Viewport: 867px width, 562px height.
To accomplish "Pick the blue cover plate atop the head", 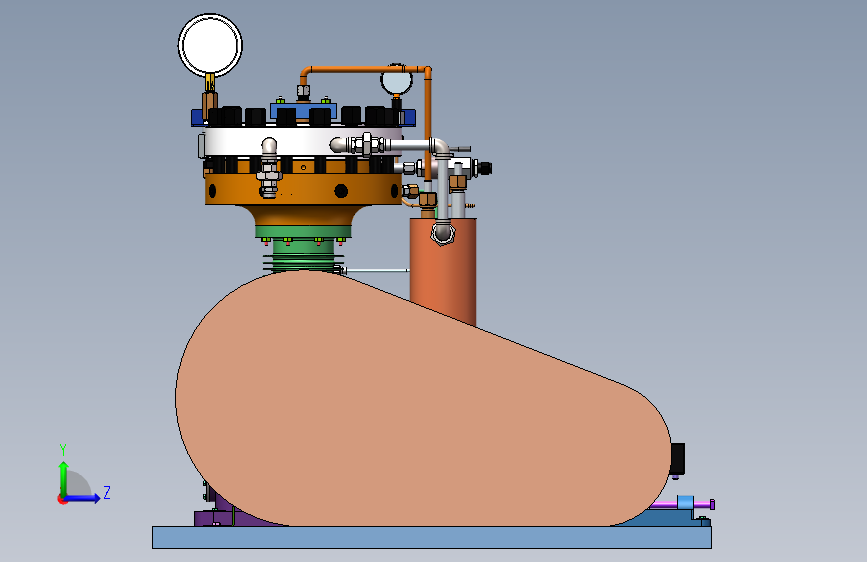I will coord(303,110).
